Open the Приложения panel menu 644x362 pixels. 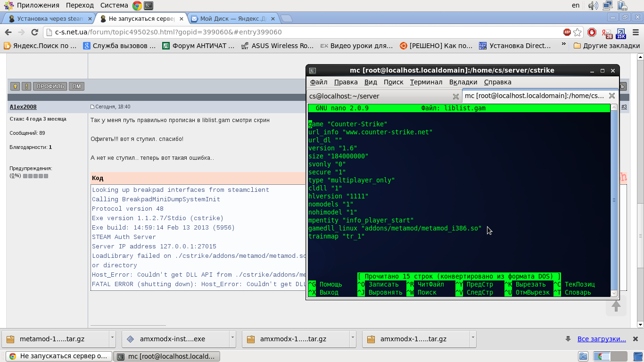[38, 5]
